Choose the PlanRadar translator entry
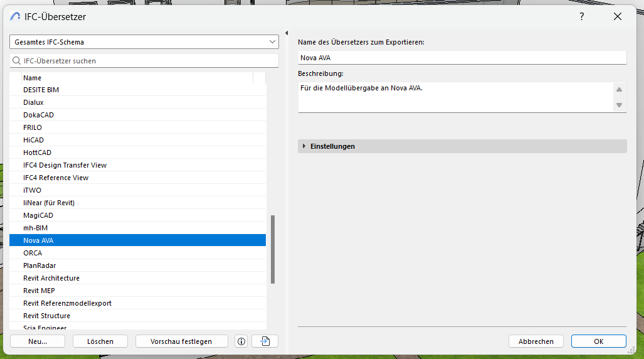This screenshot has width=644, height=359. tap(40, 265)
